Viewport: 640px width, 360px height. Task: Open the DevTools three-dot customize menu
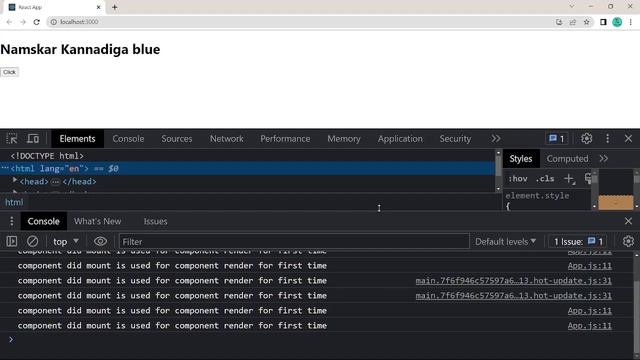click(x=607, y=139)
